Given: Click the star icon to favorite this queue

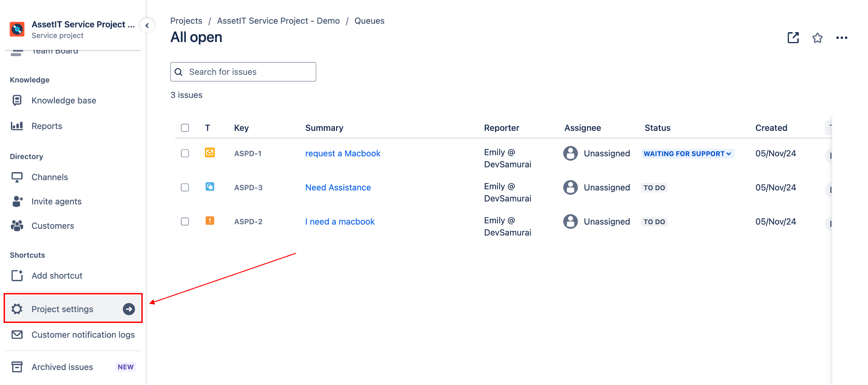Looking at the screenshot, I should [x=817, y=38].
